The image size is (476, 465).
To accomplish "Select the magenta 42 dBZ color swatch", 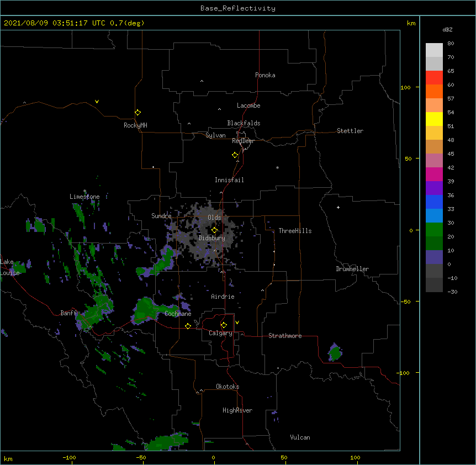I will click(x=434, y=174).
